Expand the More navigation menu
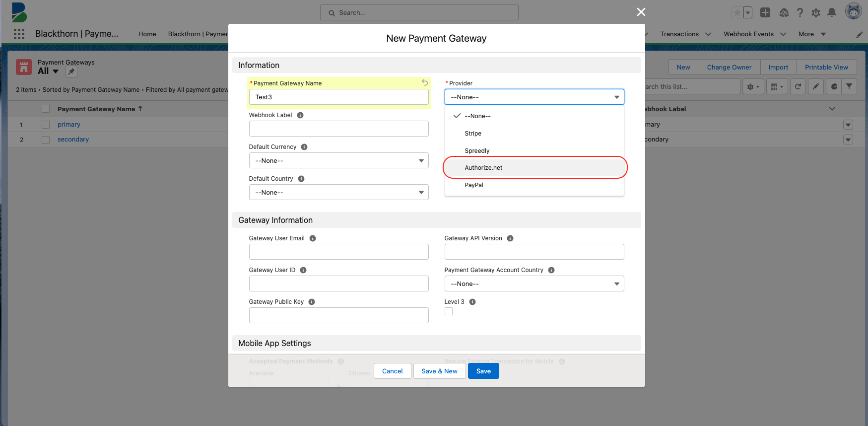 pyautogui.click(x=812, y=34)
